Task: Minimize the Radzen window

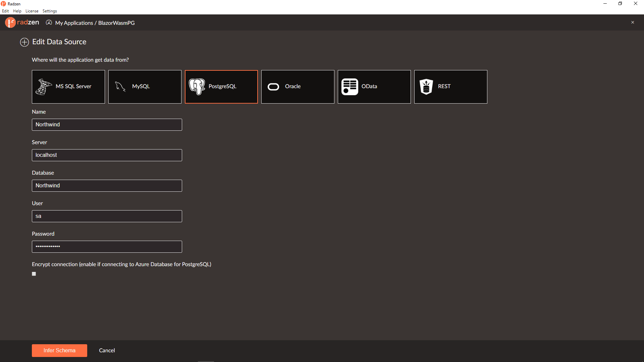Action: 605,4
